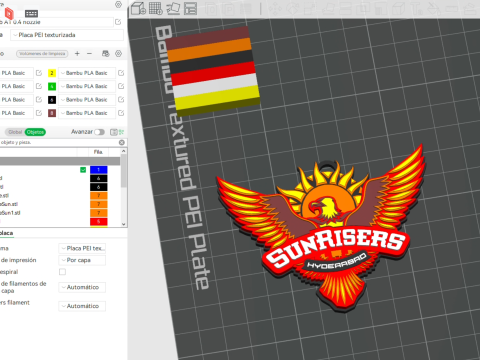Click the Volúmenes de limpieza button
The height and width of the screenshot is (360, 480).
(42, 54)
